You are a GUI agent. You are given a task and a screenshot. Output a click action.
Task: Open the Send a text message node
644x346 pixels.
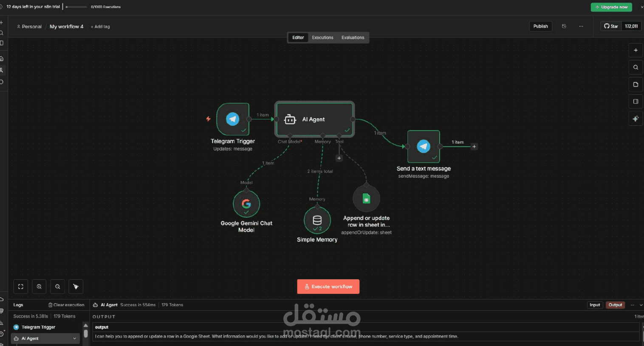(424, 146)
